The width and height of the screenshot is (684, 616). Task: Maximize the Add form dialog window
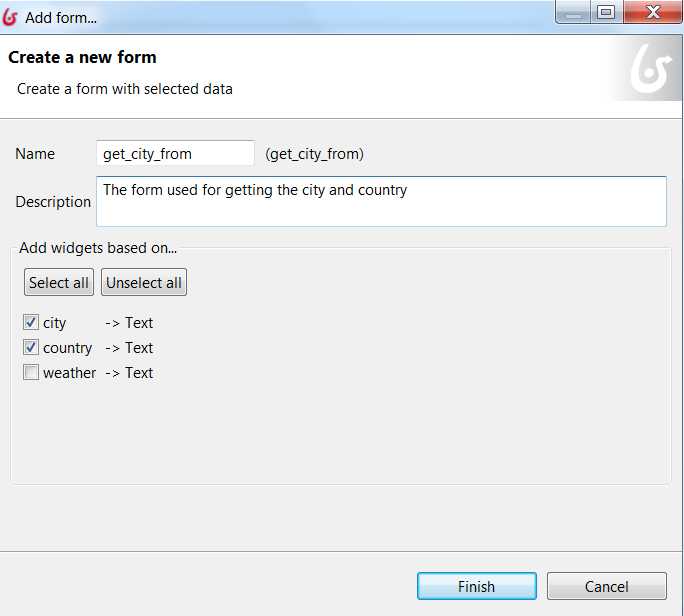606,12
